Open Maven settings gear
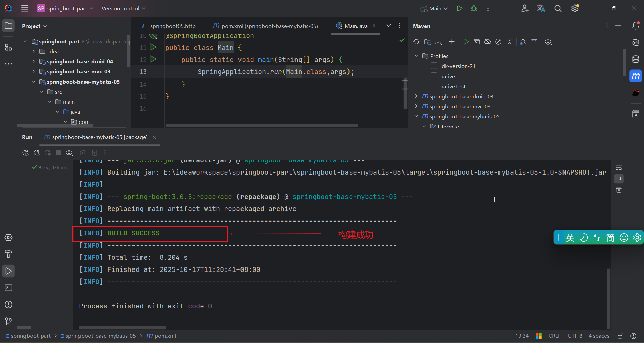This screenshot has height=343, width=644. (548, 42)
